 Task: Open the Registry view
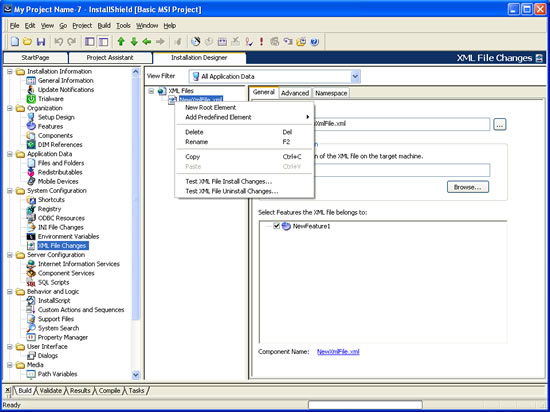click(49, 209)
